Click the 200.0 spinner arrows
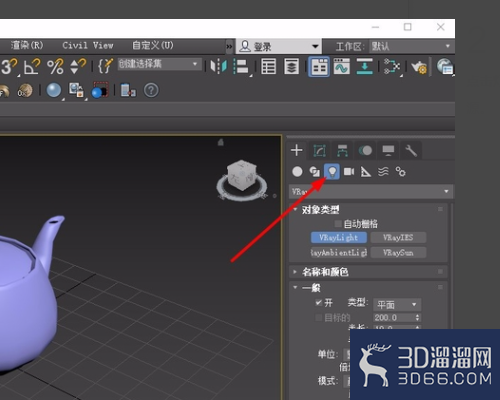Image resolution: width=500 pixels, height=400 pixels. click(x=417, y=317)
